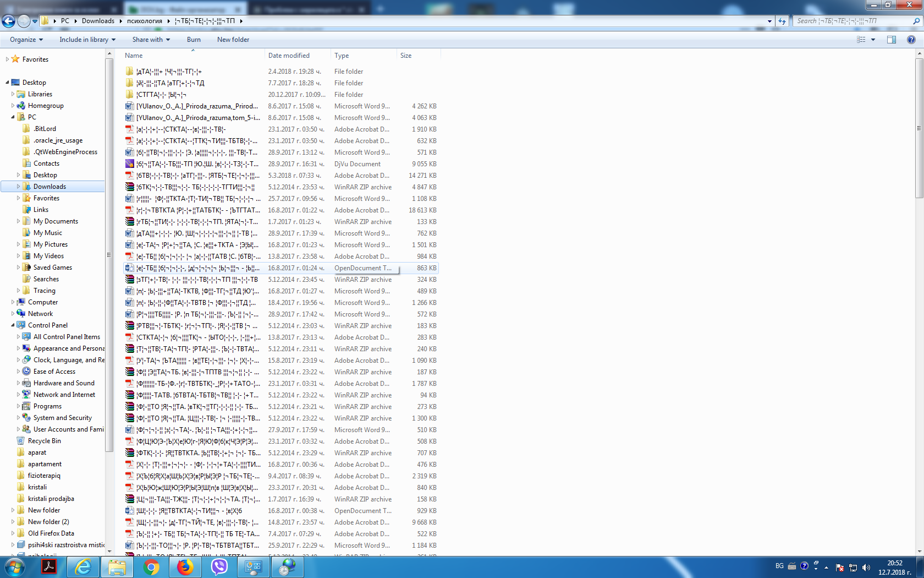Screen dimensions: 924x578
Task: Sort files by Date modified column
Action: [289, 56]
